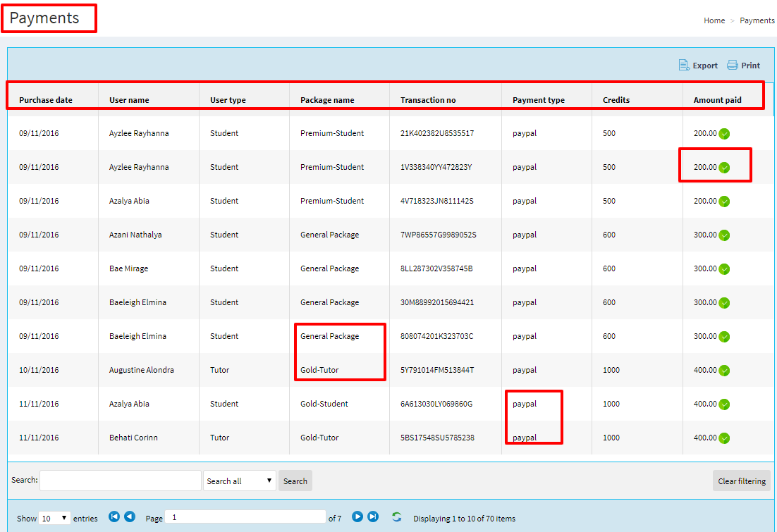The height and width of the screenshot is (532, 777).
Task: Open the Show entries count dropdown
Action: click(x=54, y=518)
